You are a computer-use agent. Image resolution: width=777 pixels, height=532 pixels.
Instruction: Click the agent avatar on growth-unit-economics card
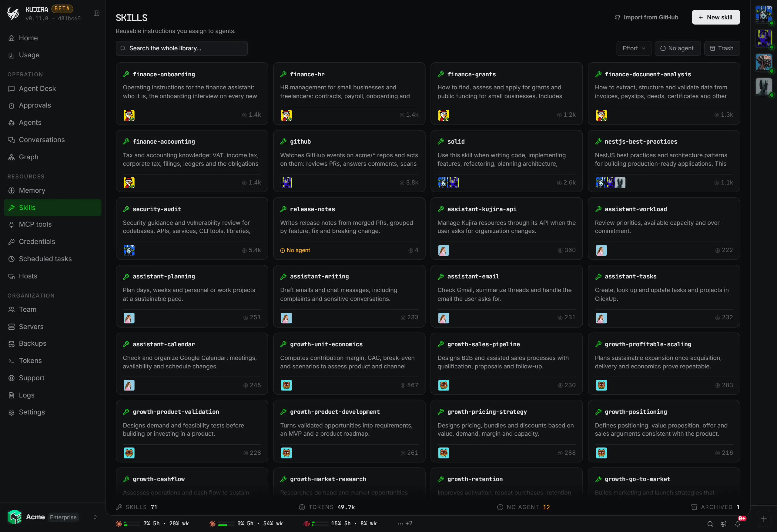pos(286,385)
